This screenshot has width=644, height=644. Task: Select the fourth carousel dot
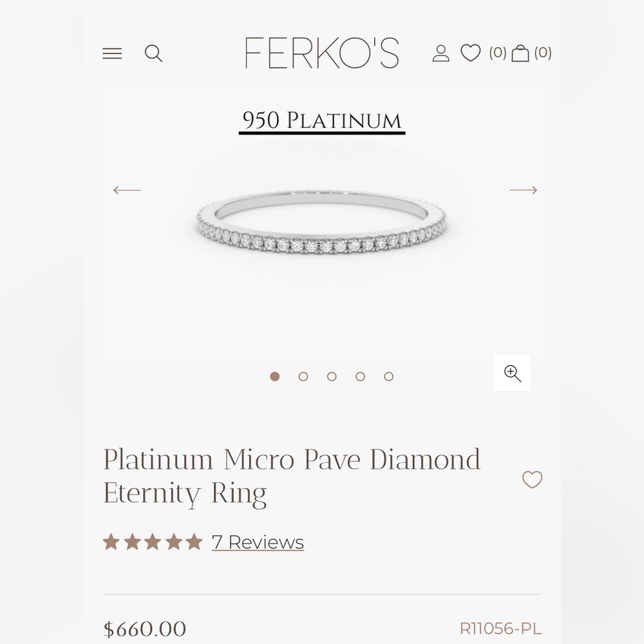(x=360, y=376)
